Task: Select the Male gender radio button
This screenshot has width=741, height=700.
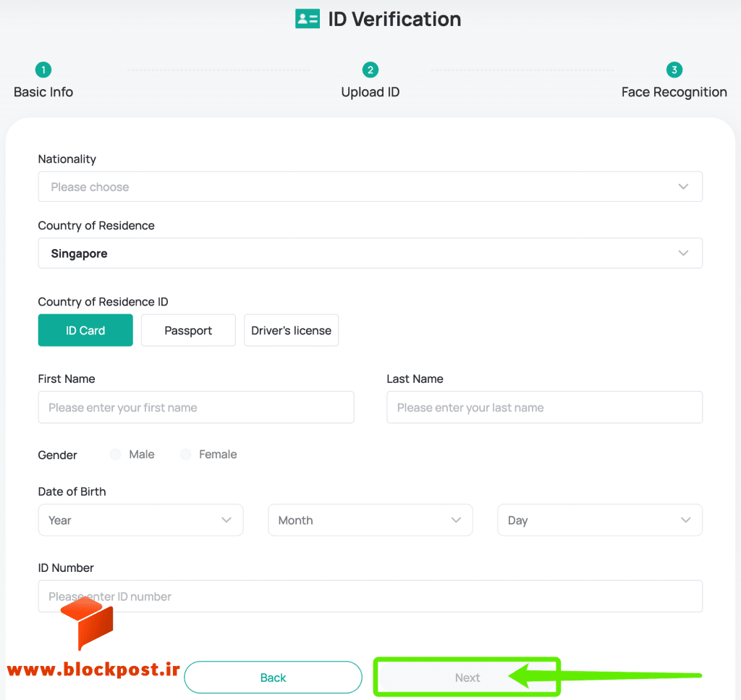Action: (x=115, y=454)
